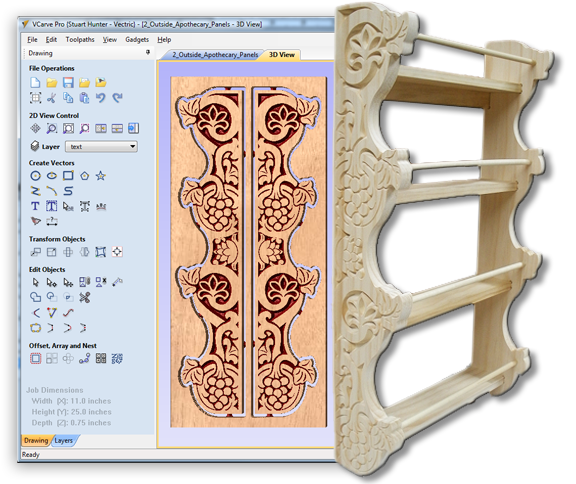
Task: Open the Offset vectors tool
Action: coord(35,358)
